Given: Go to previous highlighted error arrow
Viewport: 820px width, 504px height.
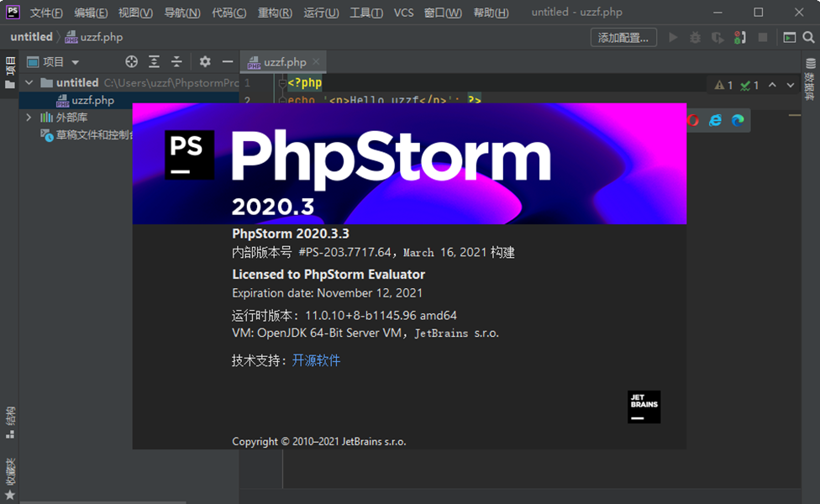Looking at the screenshot, I should tap(772, 85).
